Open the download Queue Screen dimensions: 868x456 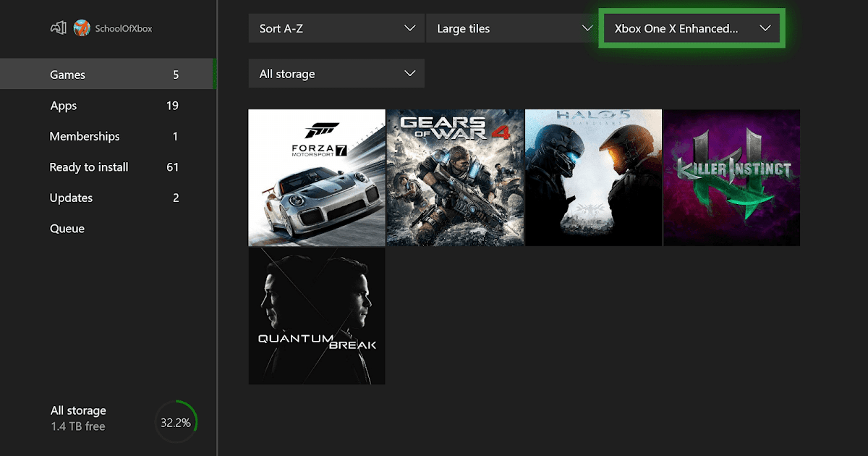(67, 228)
